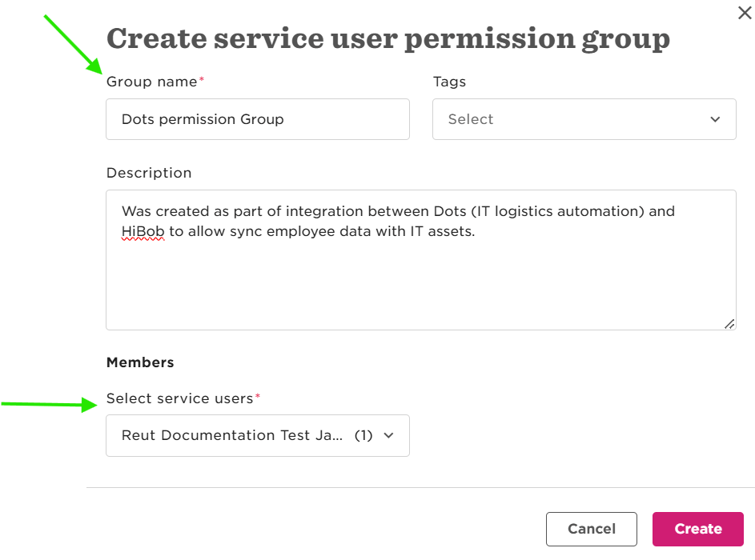This screenshot has width=755, height=560.
Task: Click the Tags label
Action: tap(449, 82)
